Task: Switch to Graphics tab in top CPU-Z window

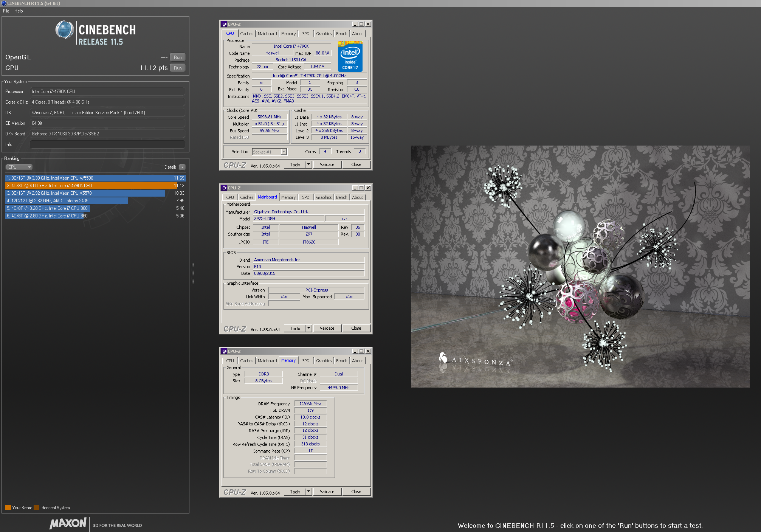Action: tap(324, 34)
